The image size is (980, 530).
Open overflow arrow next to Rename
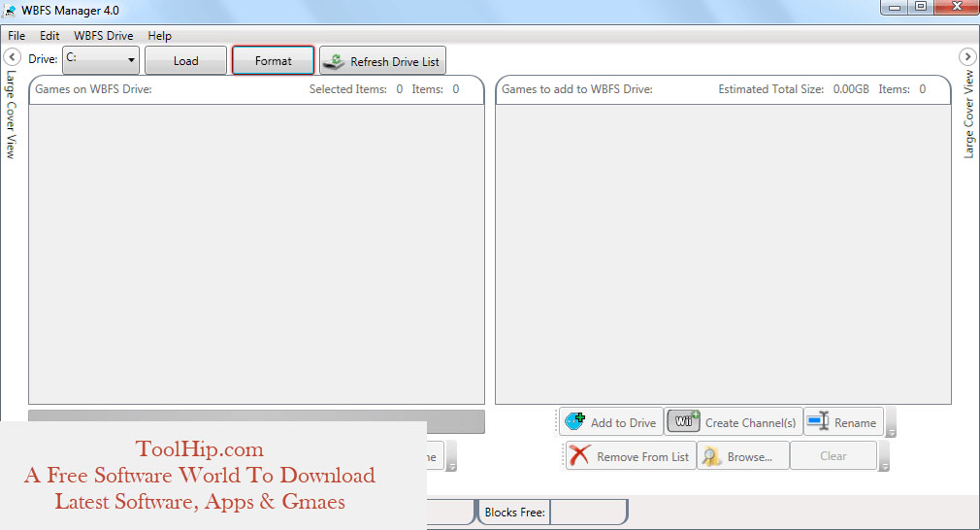(x=892, y=422)
